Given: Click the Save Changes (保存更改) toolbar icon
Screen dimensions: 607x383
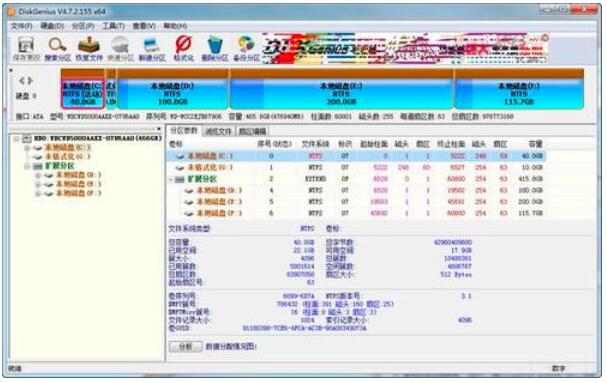Looking at the screenshot, I should (x=26, y=49).
